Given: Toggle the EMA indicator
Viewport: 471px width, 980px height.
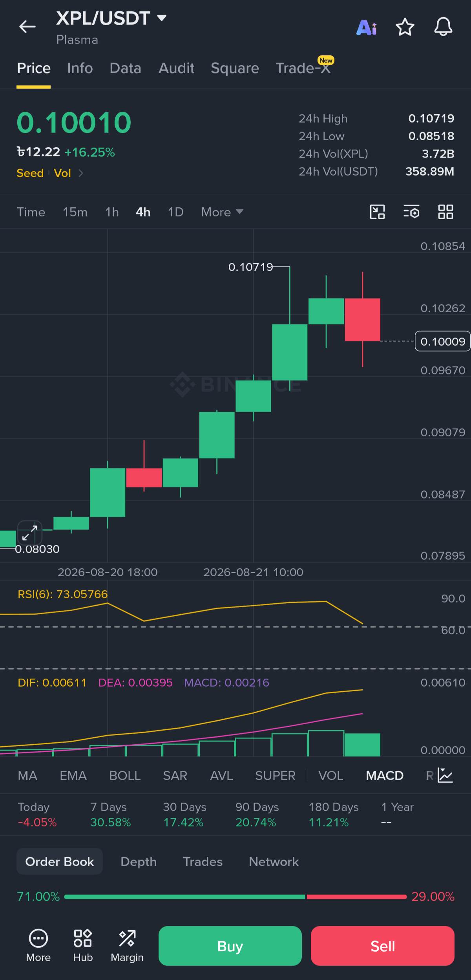Looking at the screenshot, I should [x=73, y=776].
